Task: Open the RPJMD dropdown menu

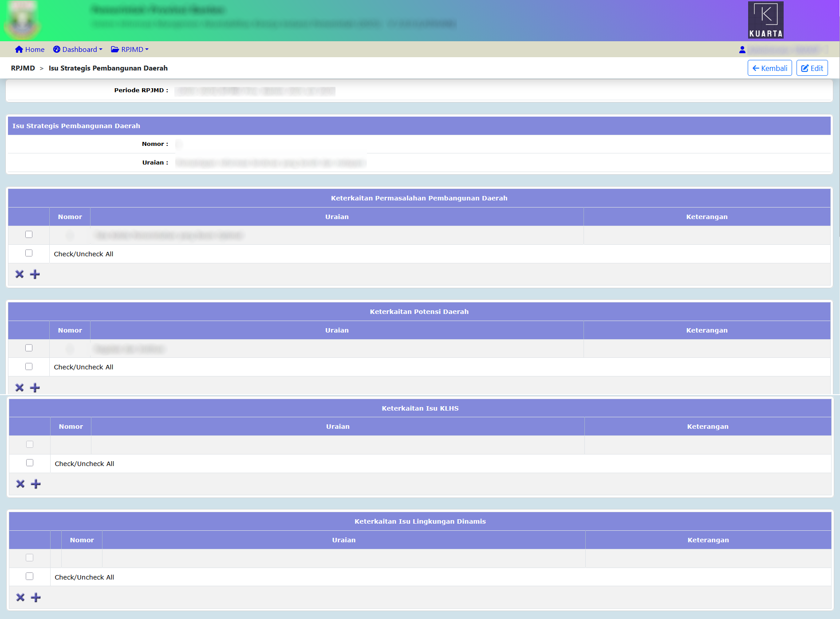Action: (x=130, y=50)
